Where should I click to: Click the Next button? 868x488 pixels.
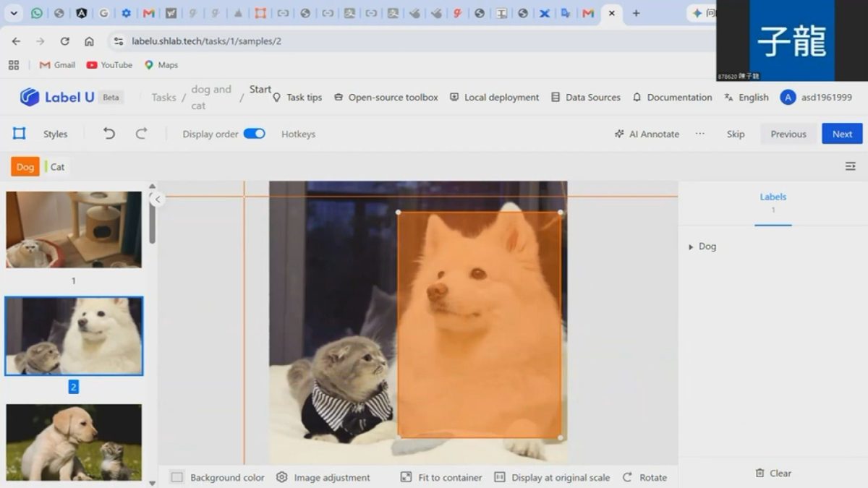842,134
